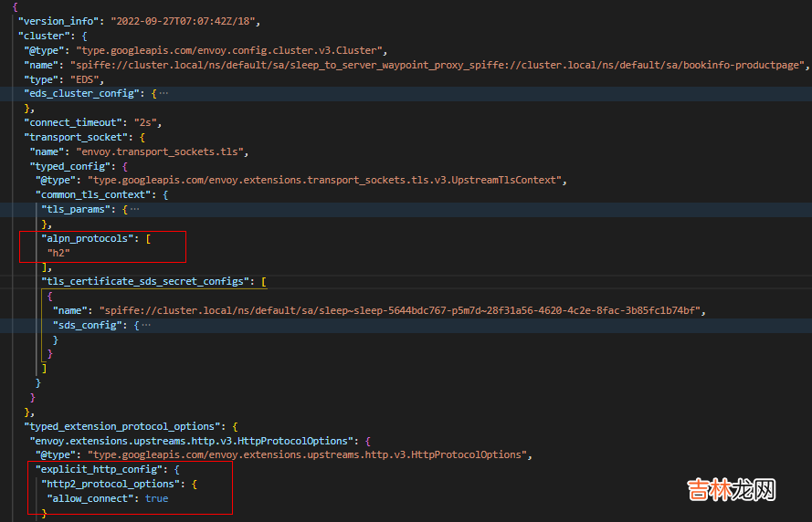Click the "EDS" type value
The height and width of the screenshot is (522, 812).
(x=88, y=79)
